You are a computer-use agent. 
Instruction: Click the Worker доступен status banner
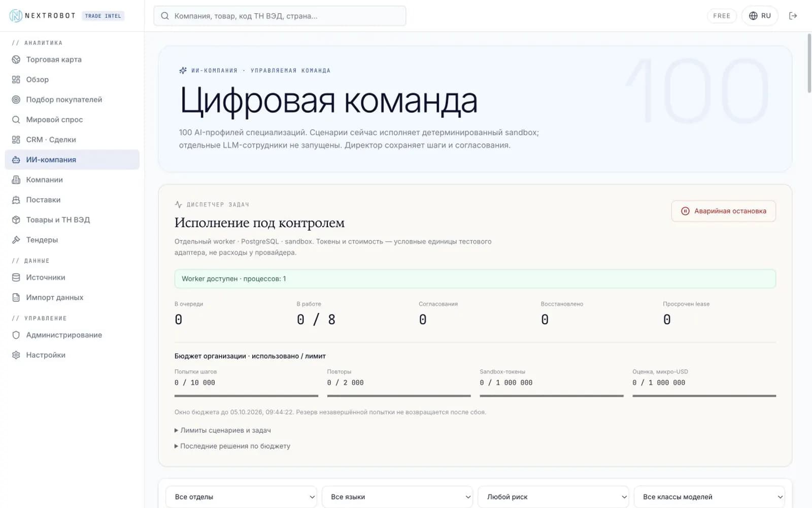pos(475,279)
